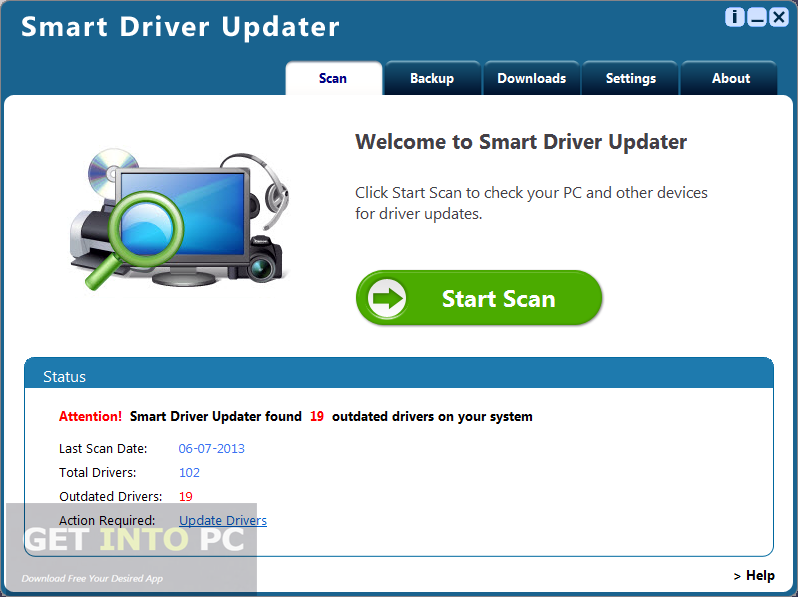Screen dimensions: 798x597
Task: Open the About tab
Action: tap(730, 78)
